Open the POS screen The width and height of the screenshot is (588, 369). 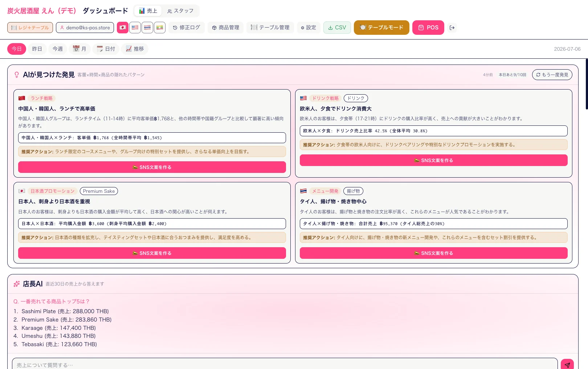pos(428,28)
